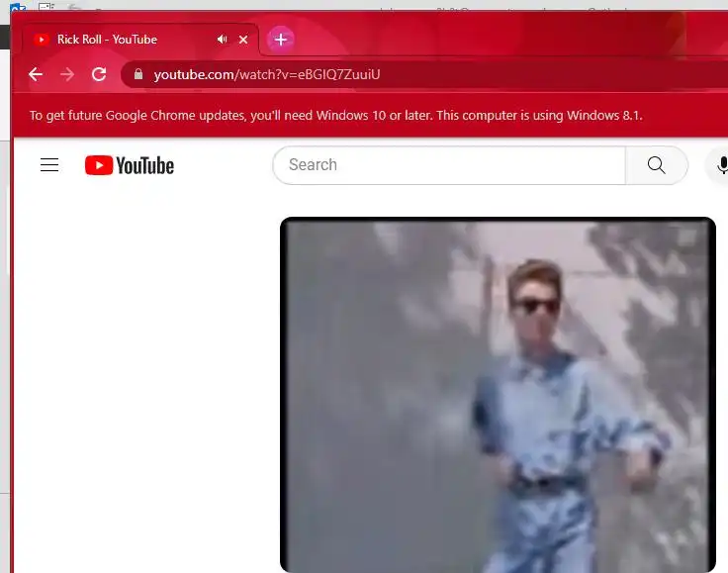Image resolution: width=728 pixels, height=573 pixels.
Task: Mute the tab via speaker icon
Action: [x=222, y=40]
